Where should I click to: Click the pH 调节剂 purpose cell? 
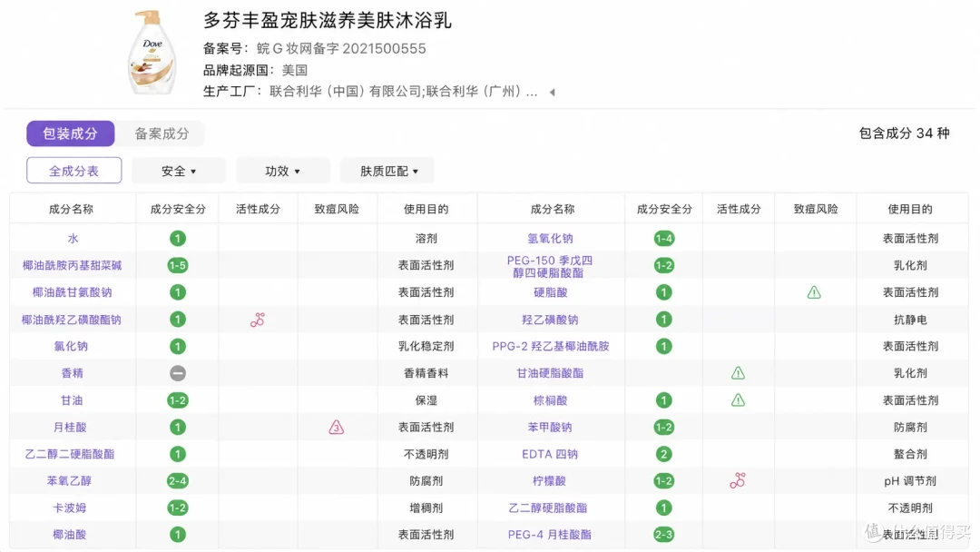click(x=910, y=481)
